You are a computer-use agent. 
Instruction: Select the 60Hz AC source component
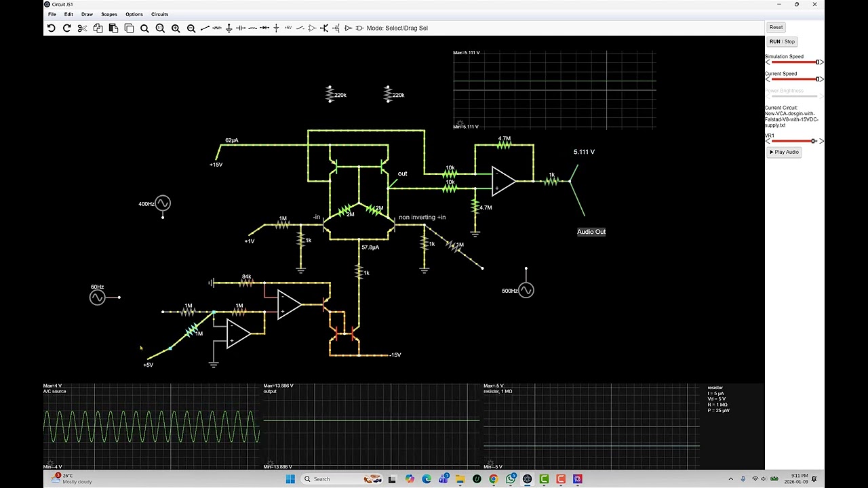(x=97, y=297)
